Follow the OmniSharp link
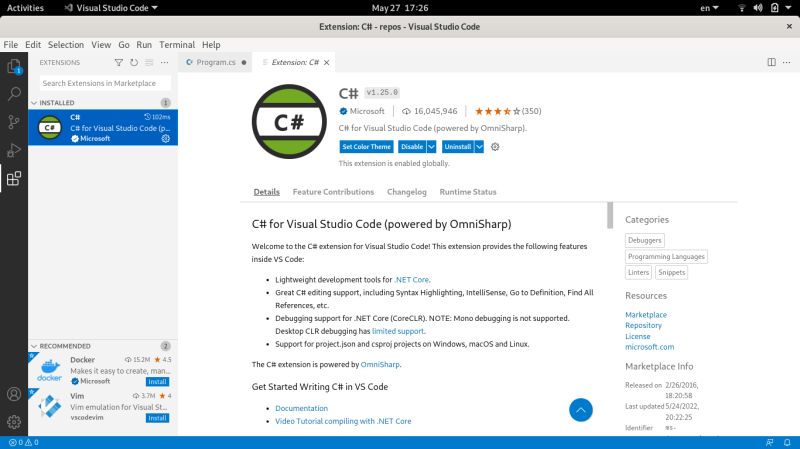The height and width of the screenshot is (449, 800). [380, 364]
